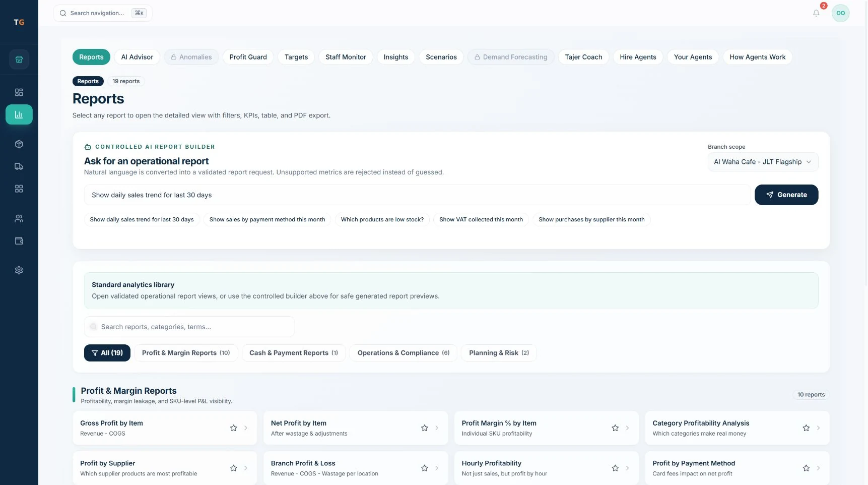Focus the Search reports, categories, terms field

click(189, 327)
